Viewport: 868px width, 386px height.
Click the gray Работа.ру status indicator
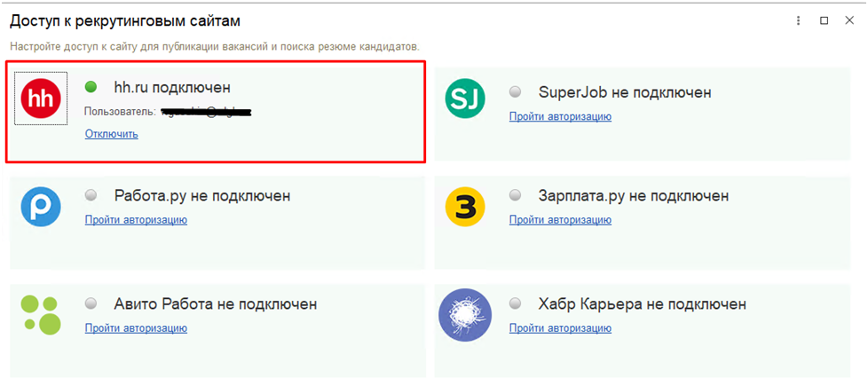point(91,195)
